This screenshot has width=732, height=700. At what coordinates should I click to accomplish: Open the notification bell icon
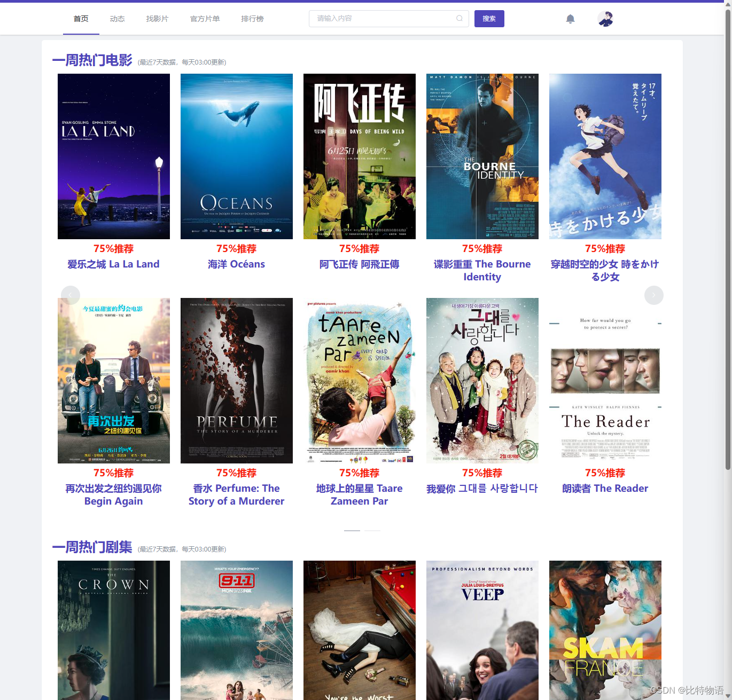[x=570, y=19]
